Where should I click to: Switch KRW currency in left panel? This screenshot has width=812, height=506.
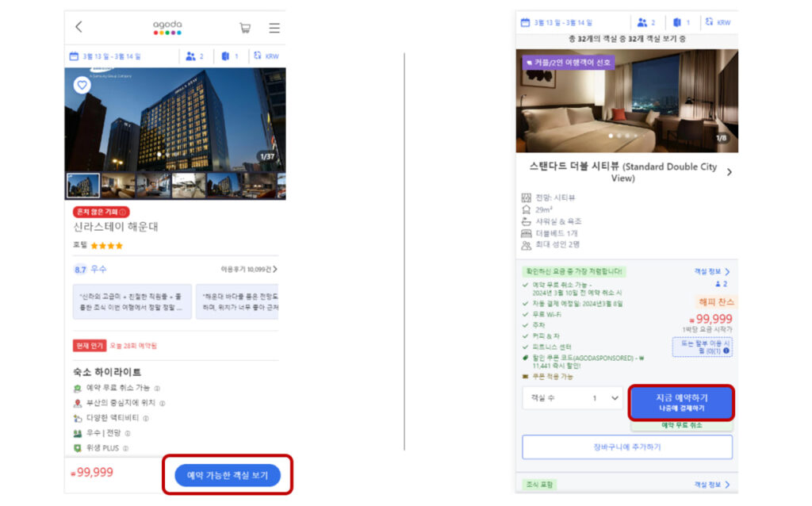pos(266,56)
